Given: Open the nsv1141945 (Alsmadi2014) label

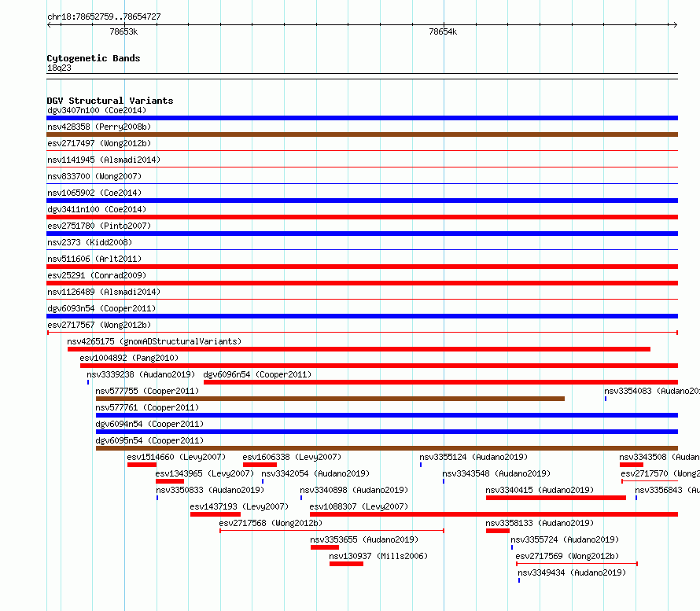Looking at the screenshot, I should [104, 160].
